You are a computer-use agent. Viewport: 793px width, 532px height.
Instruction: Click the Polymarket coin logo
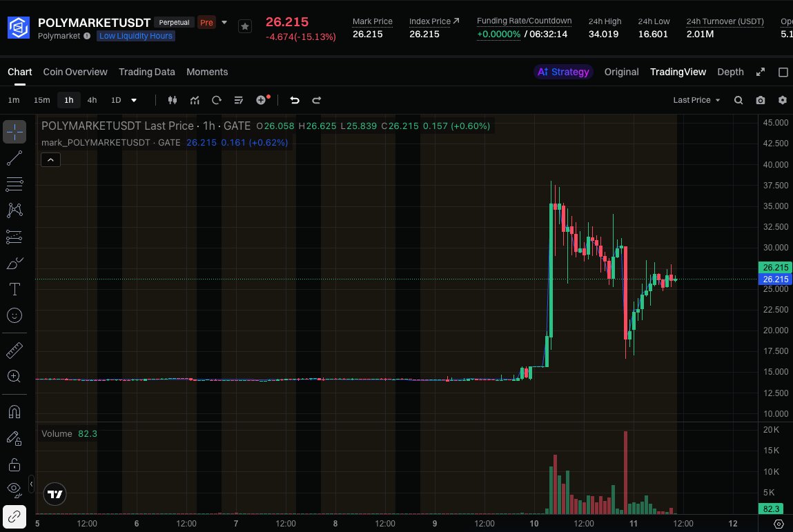tap(18, 28)
